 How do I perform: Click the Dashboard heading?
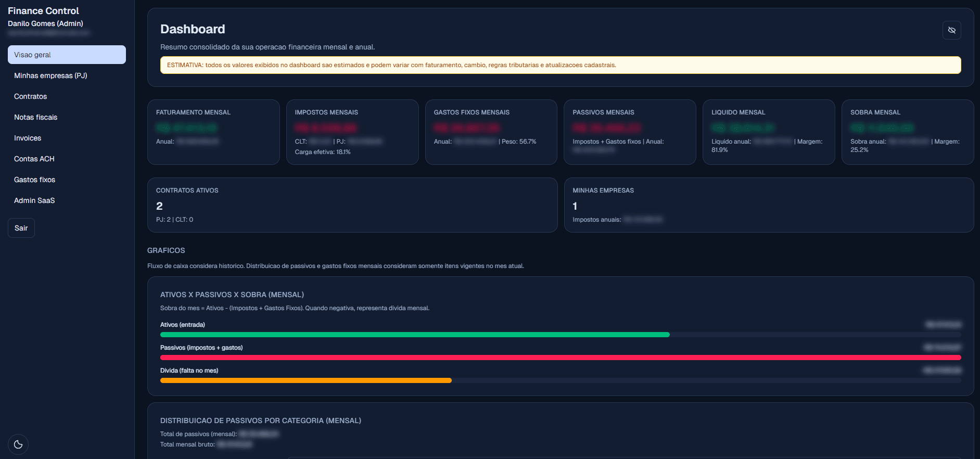pyautogui.click(x=193, y=29)
